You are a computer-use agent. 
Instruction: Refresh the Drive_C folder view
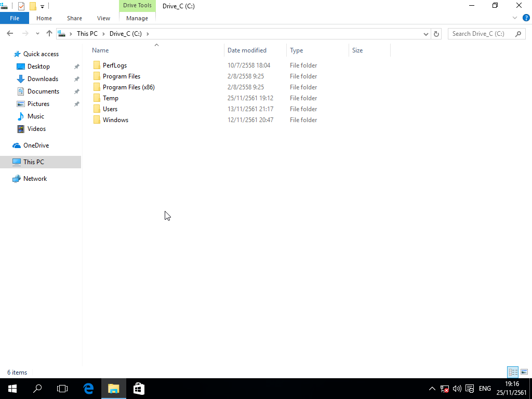pyautogui.click(x=437, y=34)
